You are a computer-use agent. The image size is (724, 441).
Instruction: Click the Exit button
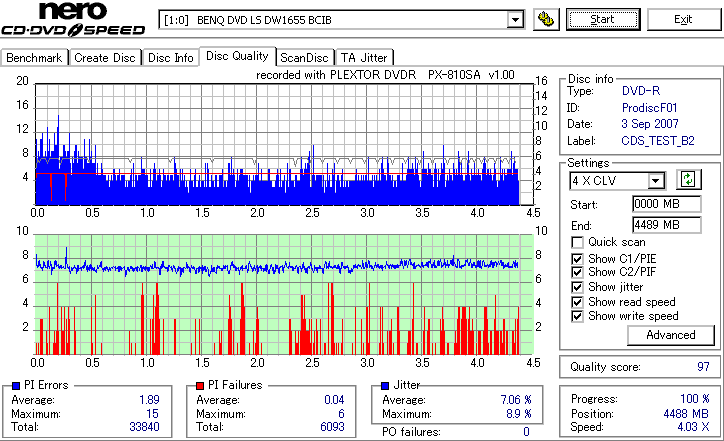tap(683, 19)
